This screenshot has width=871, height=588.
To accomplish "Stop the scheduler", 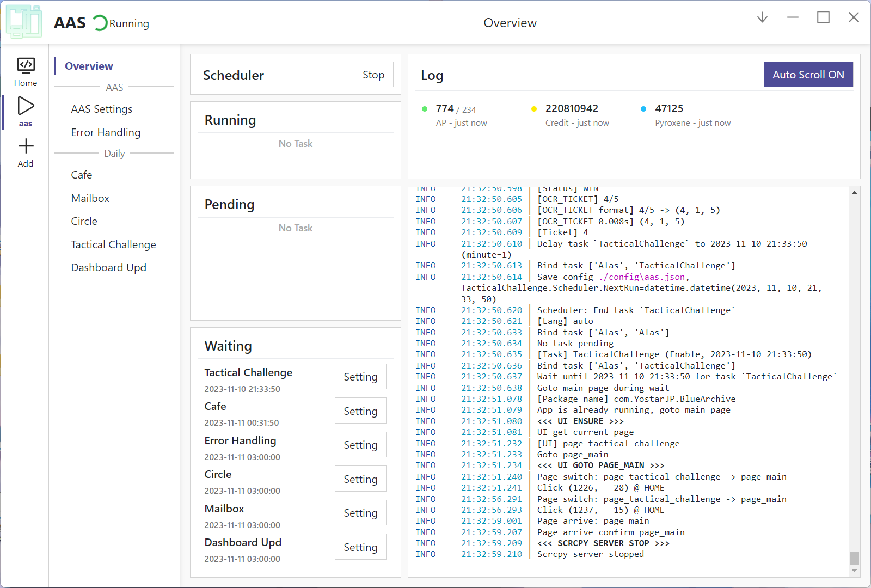I will click(x=373, y=75).
